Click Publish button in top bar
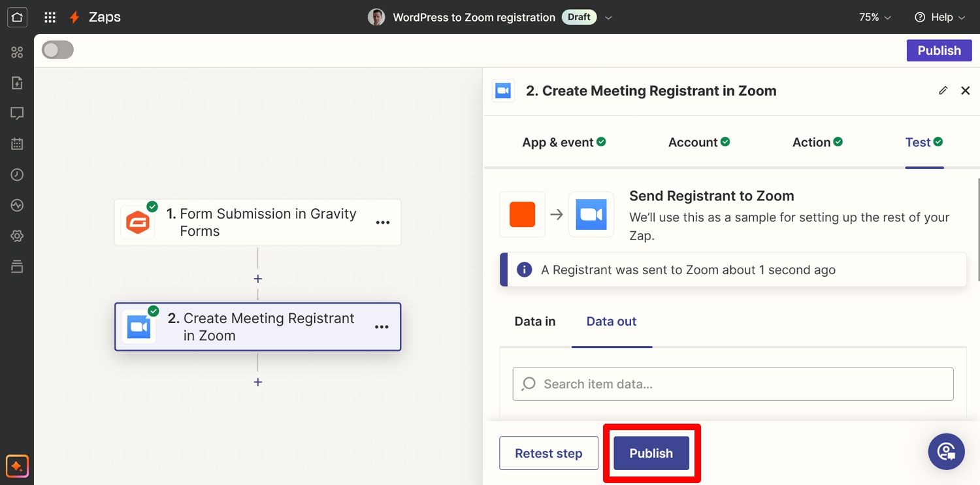The width and height of the screenshot is (980, 485). point(939,50)
